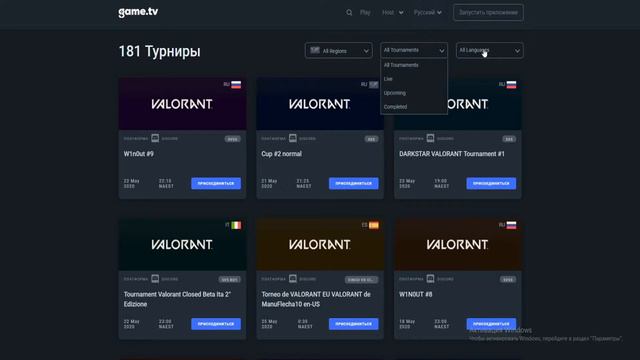Click the launch application button in header
The image size is (640, 360).
coord(488,13)
